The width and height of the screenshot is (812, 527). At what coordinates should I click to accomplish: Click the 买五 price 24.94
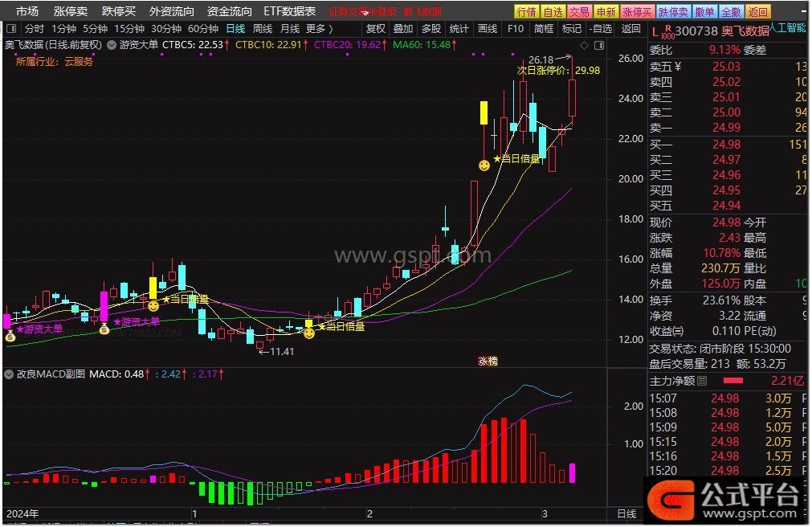(726, 206)
